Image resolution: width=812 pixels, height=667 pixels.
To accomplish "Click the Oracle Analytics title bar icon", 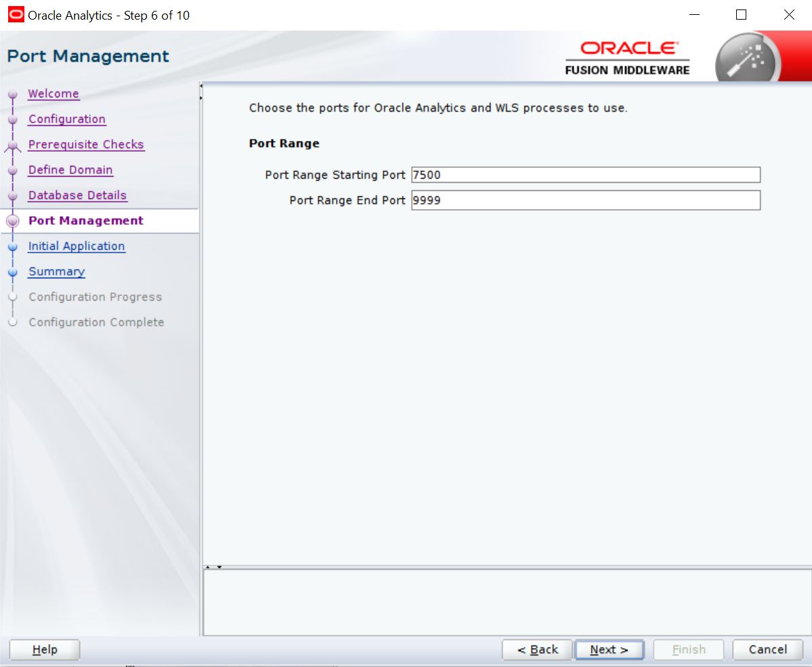I will [x=16, y=14].
